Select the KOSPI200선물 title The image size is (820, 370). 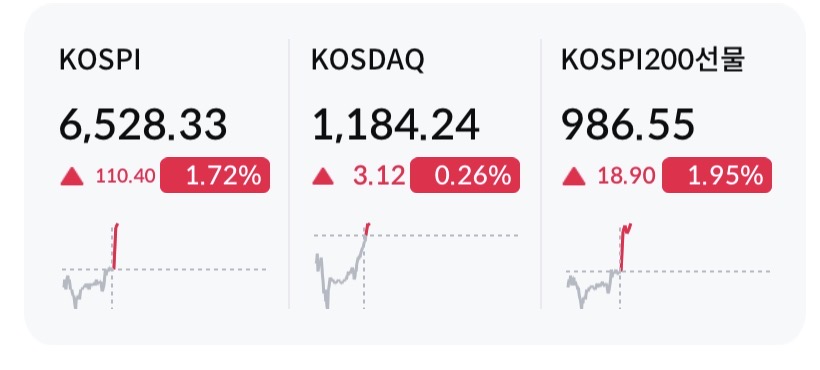pos(653,60)
